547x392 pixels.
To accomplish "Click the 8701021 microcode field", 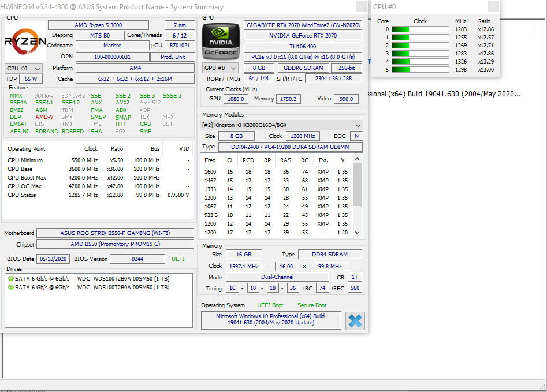I will point(180,46).
